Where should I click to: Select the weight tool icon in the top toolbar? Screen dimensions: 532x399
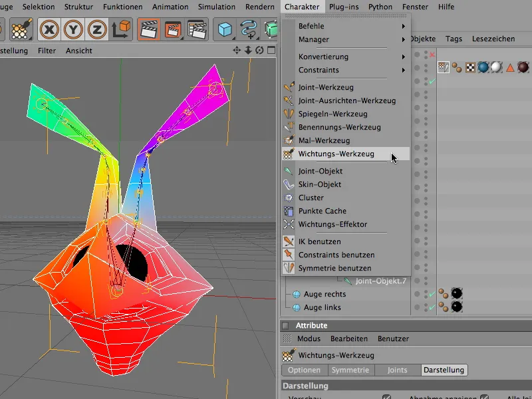(22, 29)
